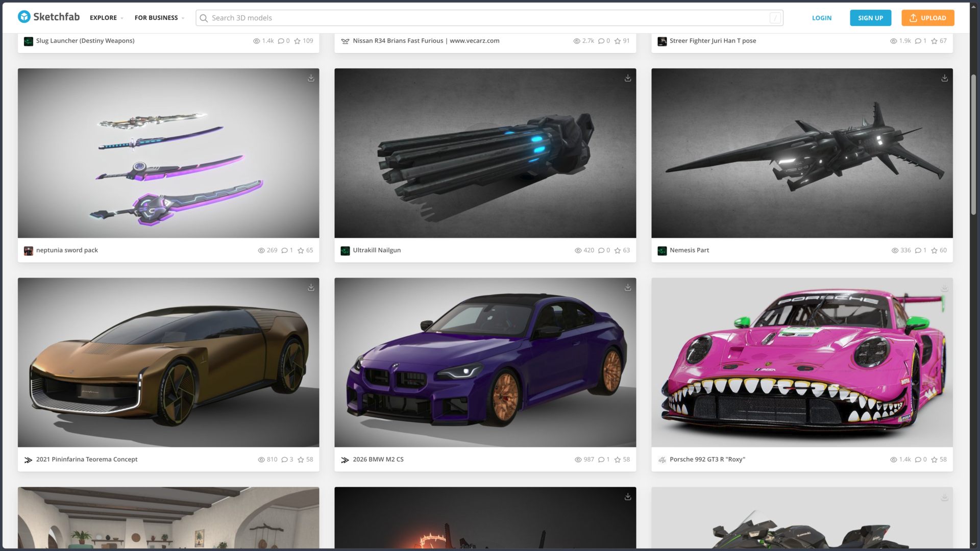Click the slash shortcut hint in search
The image size is (980, 551).
[x=775, y=18]
